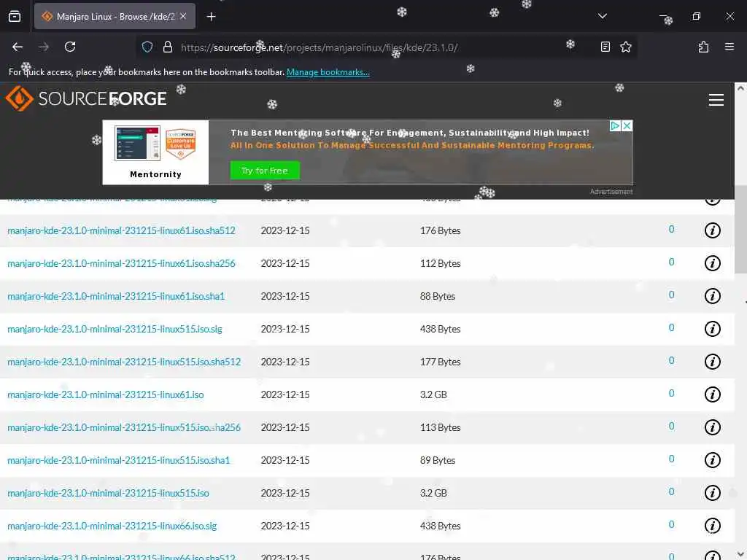The width and height of the screenshot is (747, 560).
Task: Close the advertisement with X icon
Action: tap(627, 125)
